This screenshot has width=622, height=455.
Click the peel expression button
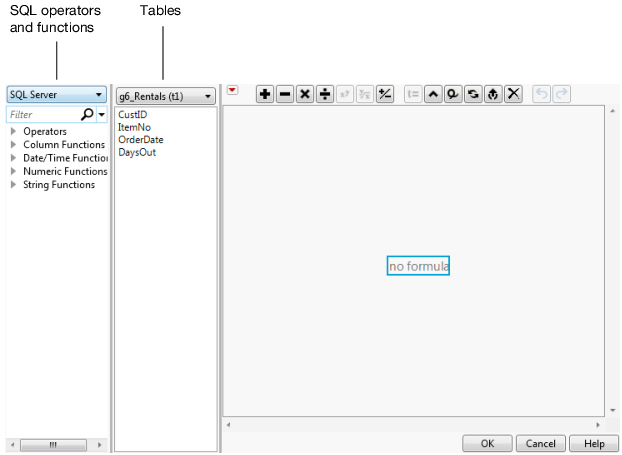pyautogui.click(x=493, y=94)
